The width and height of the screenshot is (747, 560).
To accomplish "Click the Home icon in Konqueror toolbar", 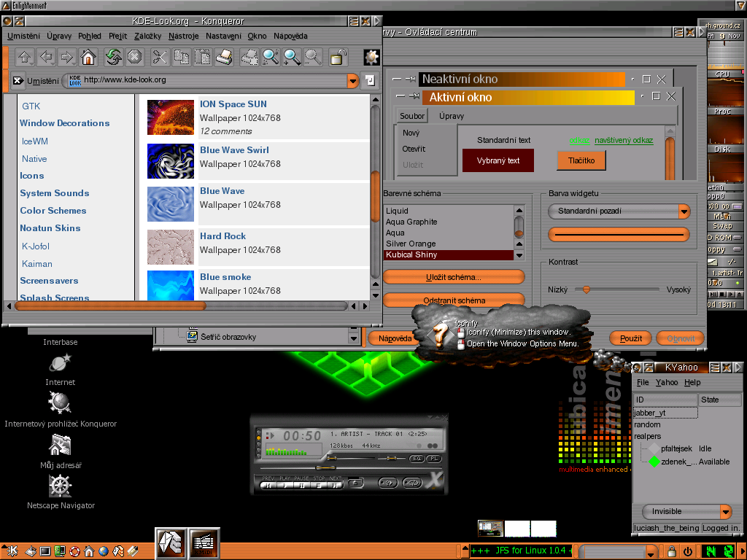I will tap(88, 58).
